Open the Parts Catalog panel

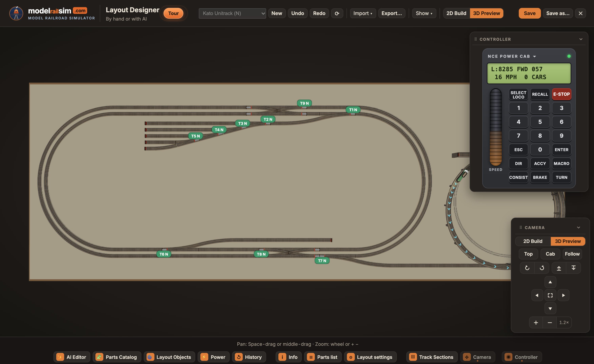117,357
